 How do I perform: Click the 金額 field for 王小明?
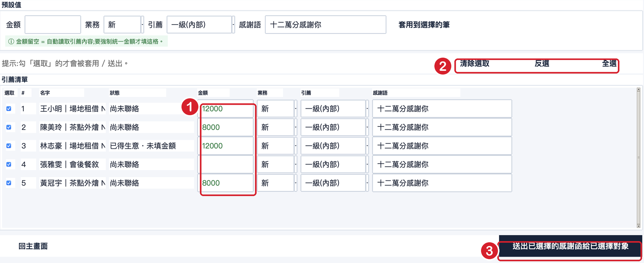[226, 109]
